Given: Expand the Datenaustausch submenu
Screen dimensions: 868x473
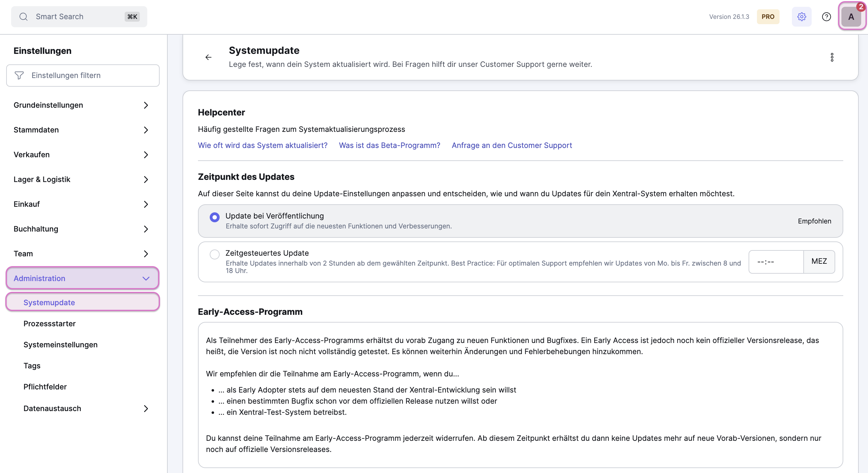Looking at the screenshot, I should coord(146,409).
